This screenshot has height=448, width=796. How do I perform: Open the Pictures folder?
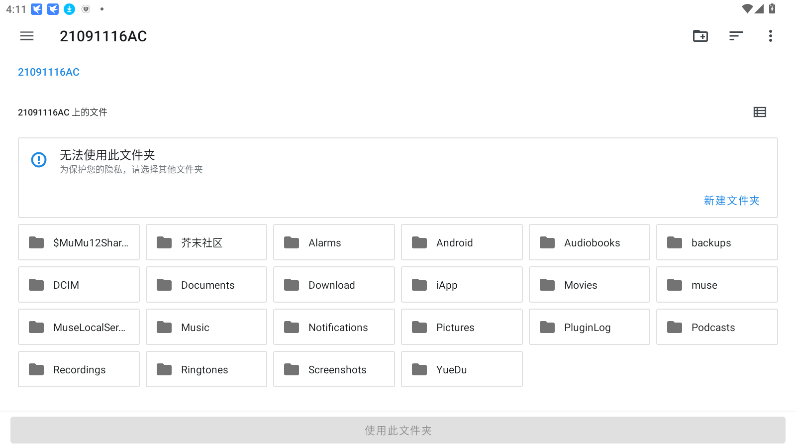[x=461, y=327]
